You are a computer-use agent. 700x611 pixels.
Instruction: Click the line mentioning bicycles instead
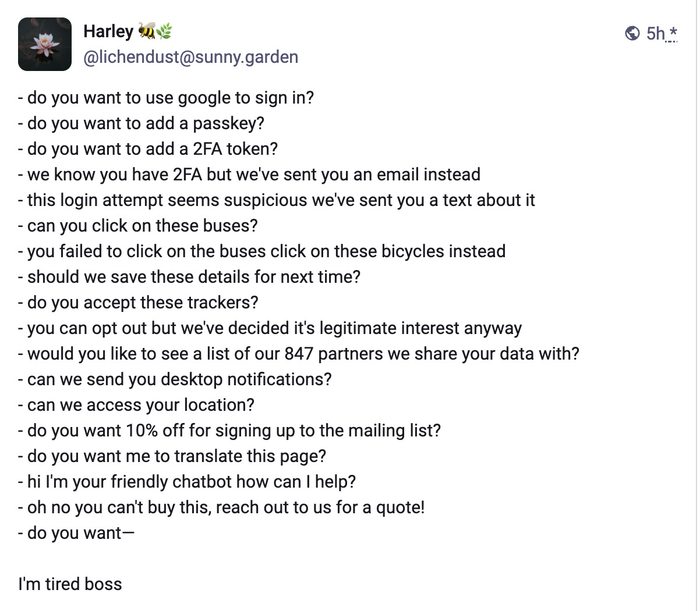pyautogui.click(x=262, y=251)
